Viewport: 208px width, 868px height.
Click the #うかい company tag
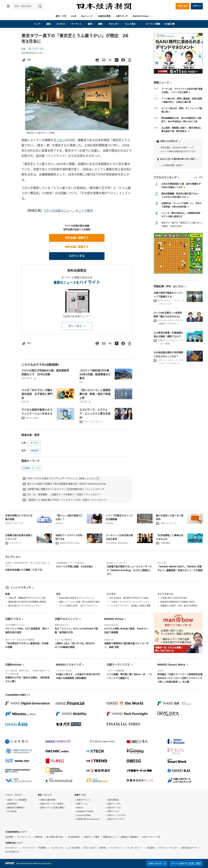(35, 443)
